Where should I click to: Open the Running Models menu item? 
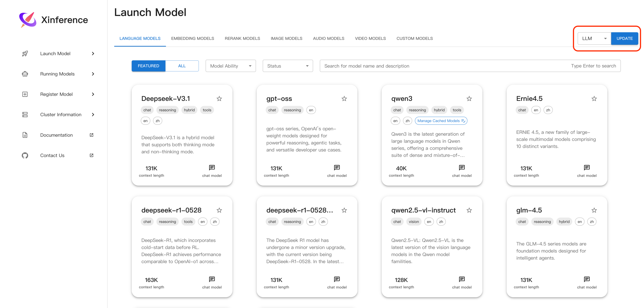[58, 74]
